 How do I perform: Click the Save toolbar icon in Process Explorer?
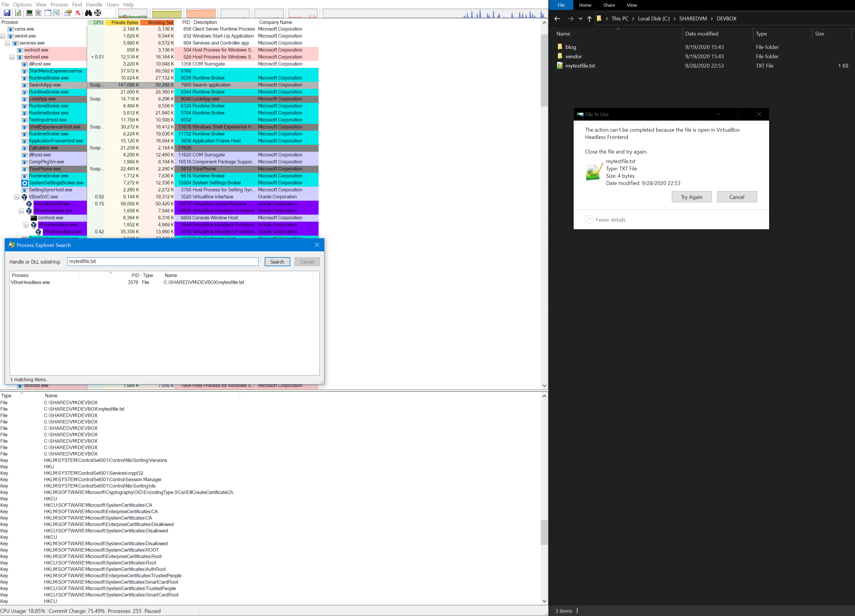7,13
